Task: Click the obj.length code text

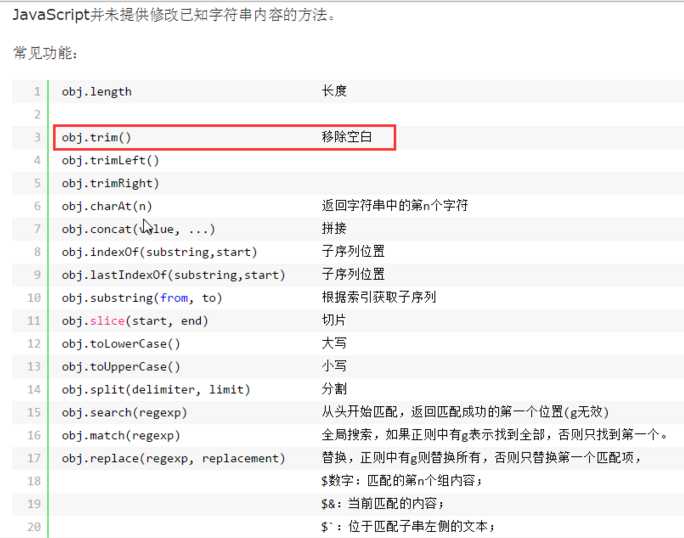Action: (96, 92)
